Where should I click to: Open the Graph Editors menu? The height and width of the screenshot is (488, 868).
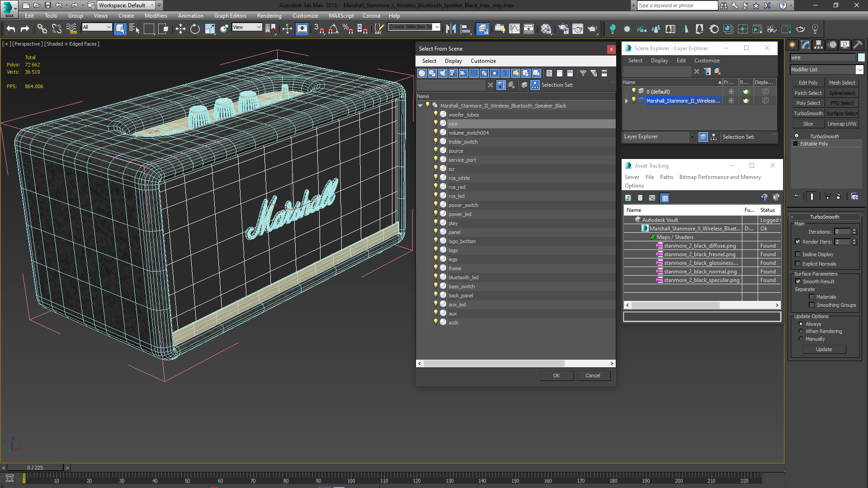pos(230,16)
